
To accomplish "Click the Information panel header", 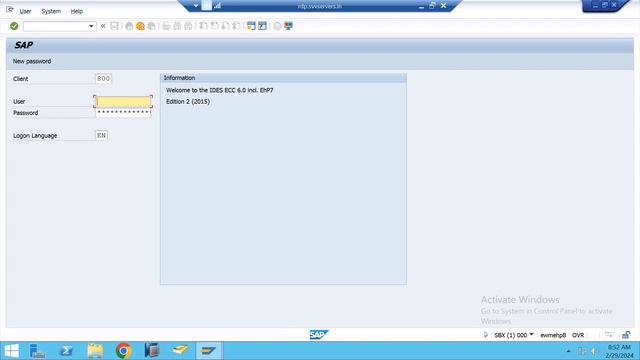I will (x=283, y=78).
